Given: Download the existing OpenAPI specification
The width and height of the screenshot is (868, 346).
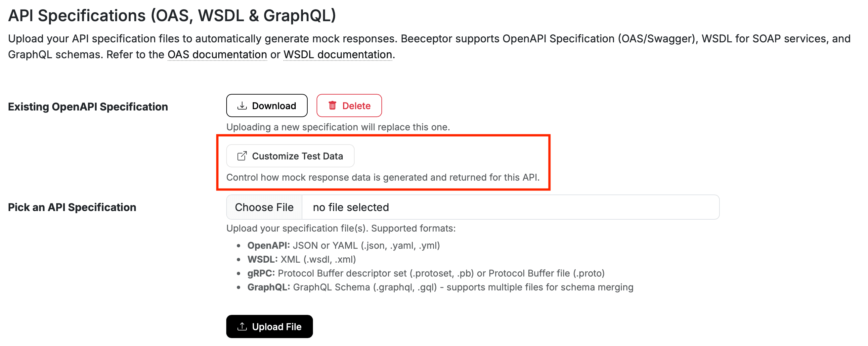Looking at the screenshot, I should pos(267,106).
